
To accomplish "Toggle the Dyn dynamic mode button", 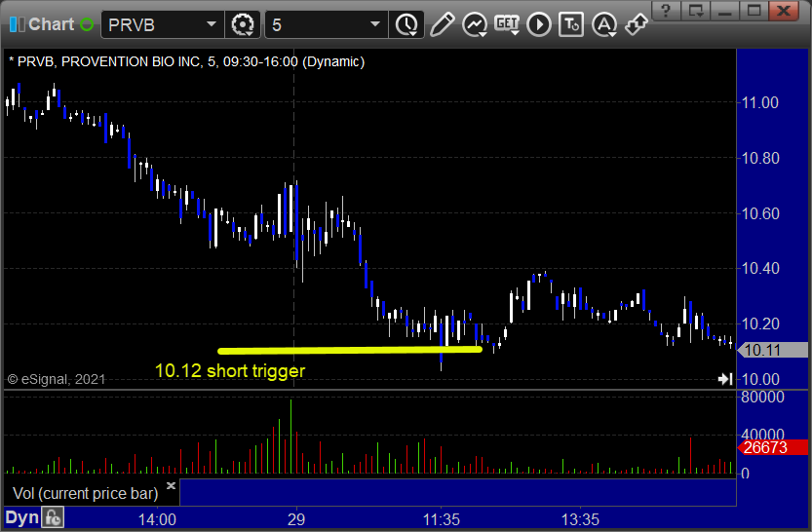I will click(x=21, y=518).
